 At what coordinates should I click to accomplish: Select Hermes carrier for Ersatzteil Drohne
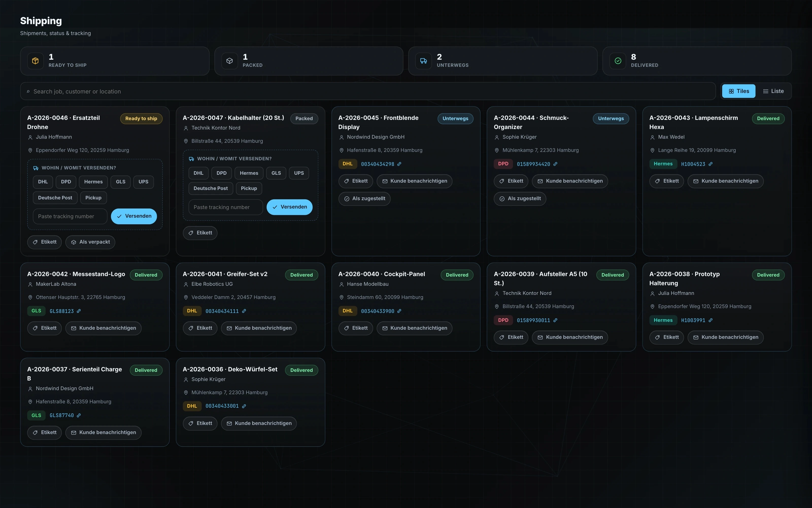click(93, 182)
